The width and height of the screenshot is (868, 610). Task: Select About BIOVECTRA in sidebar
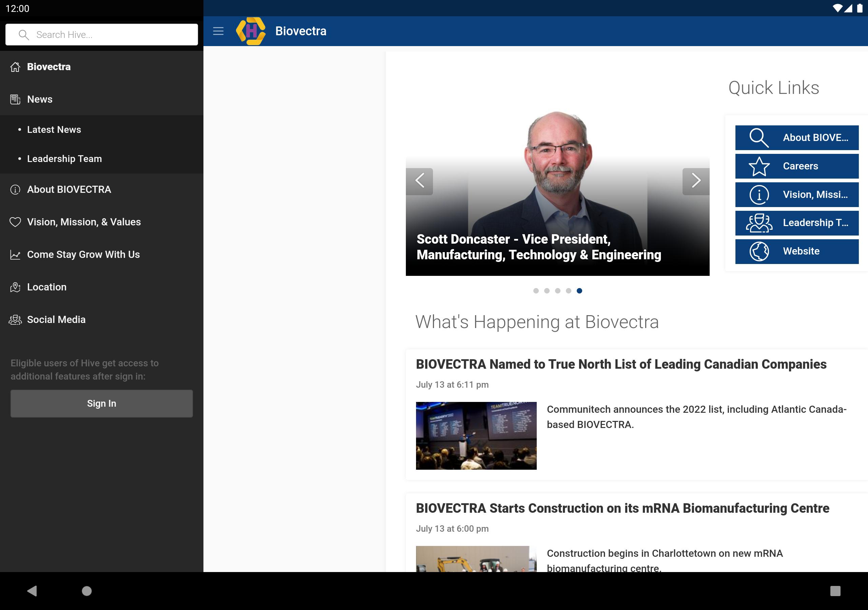tap(102, 189)
